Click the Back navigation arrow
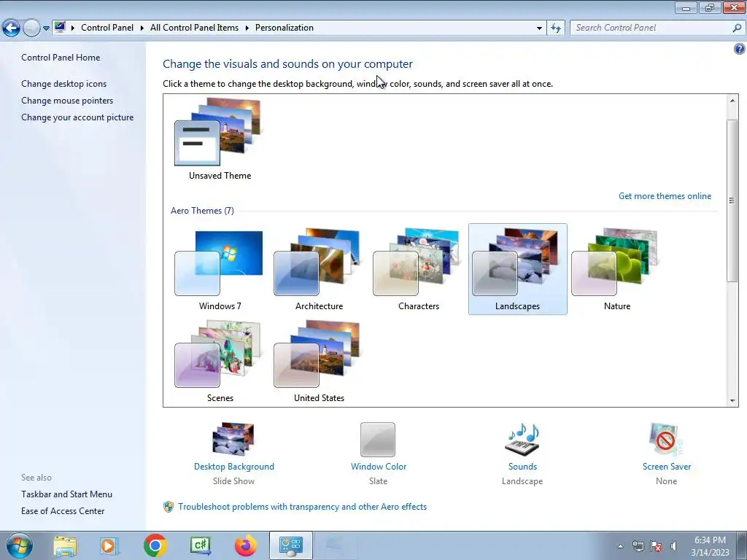The image size is (747, 560). [x=12, y=28]
